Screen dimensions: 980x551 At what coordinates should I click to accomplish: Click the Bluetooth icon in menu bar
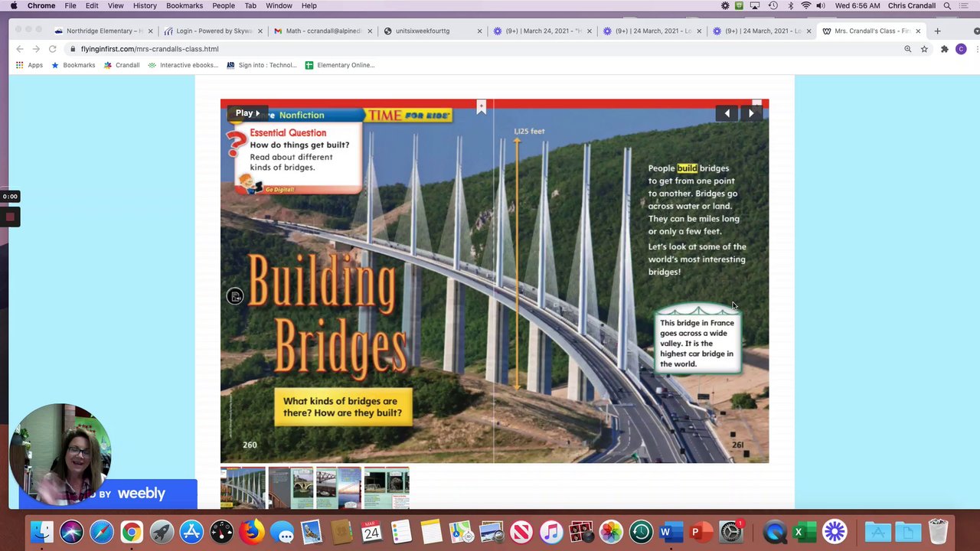click(x=789, y=5)
